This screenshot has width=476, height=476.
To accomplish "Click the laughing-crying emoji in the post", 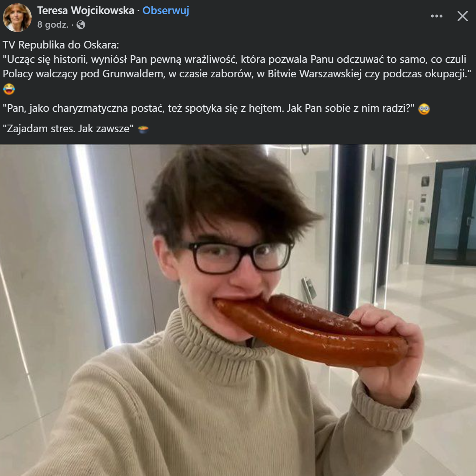I will [9, 89].
